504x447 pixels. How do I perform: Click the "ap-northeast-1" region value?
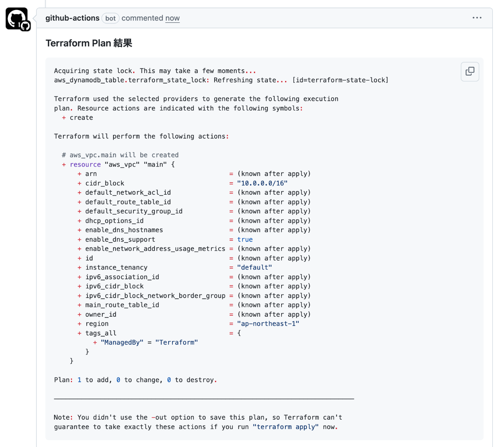point(268,324)
